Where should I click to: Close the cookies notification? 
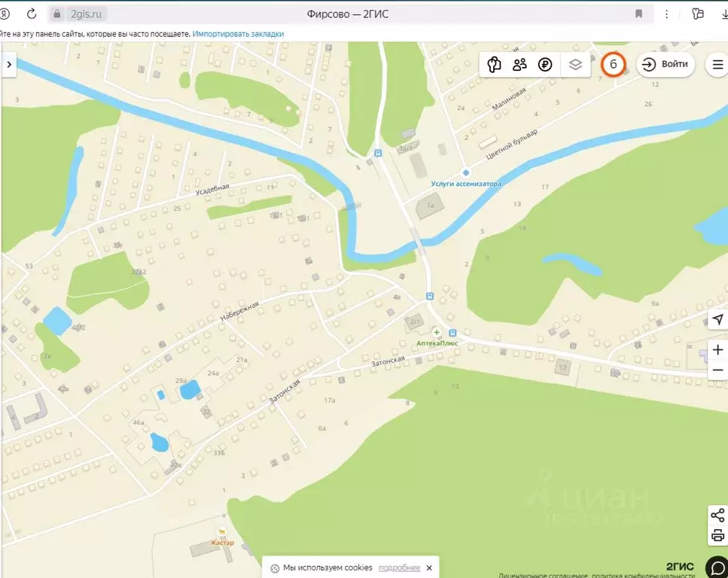pyautogui.click(x=429, y=567)
